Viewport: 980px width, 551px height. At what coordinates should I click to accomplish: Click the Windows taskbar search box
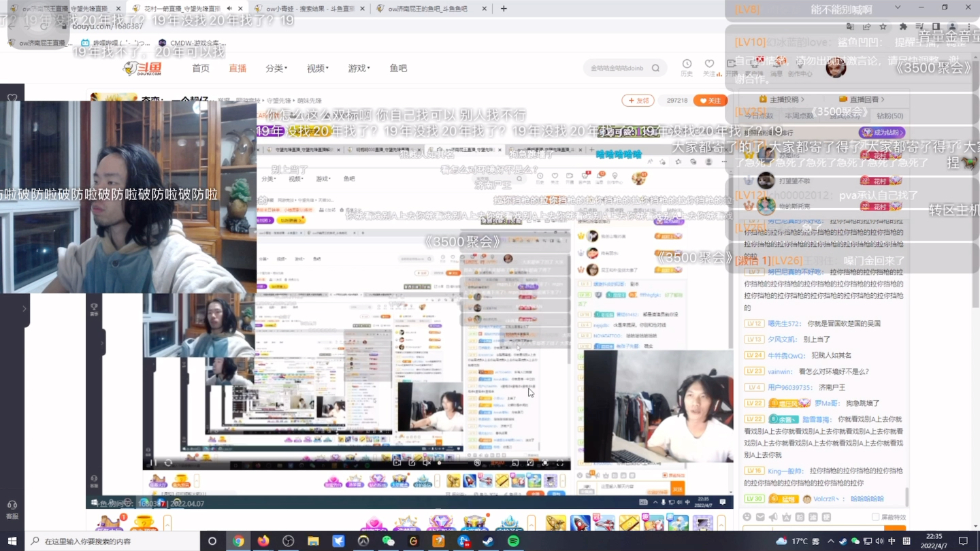(112, 541)
